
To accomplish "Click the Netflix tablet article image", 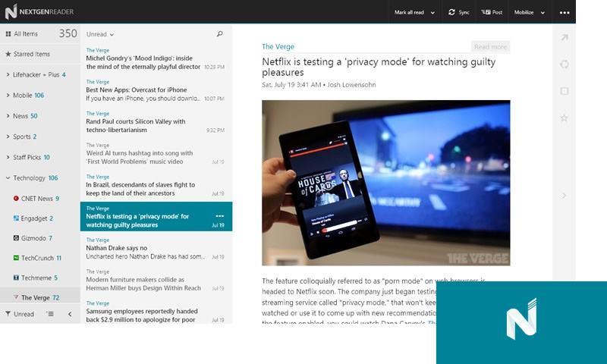I will pyautogui.click(x=385, y=183).
